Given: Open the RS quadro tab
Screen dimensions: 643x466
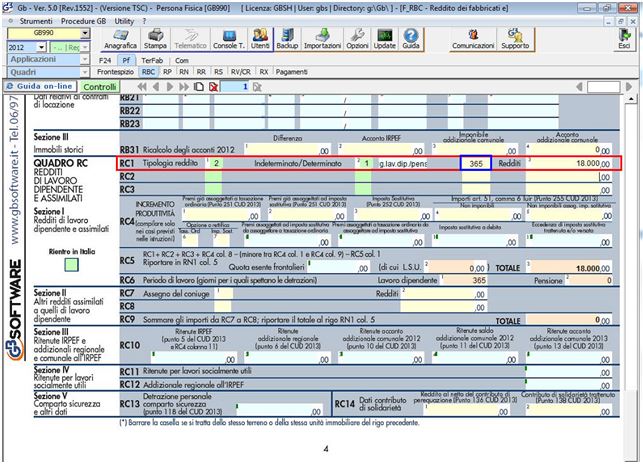Looking at the screenshot, I should (218, 72).
